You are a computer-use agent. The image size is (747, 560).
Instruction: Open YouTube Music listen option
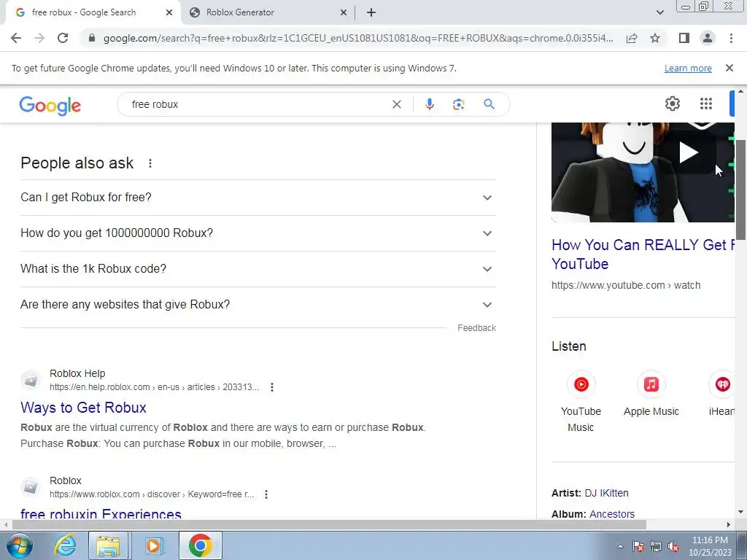click(x=581, y=402)
